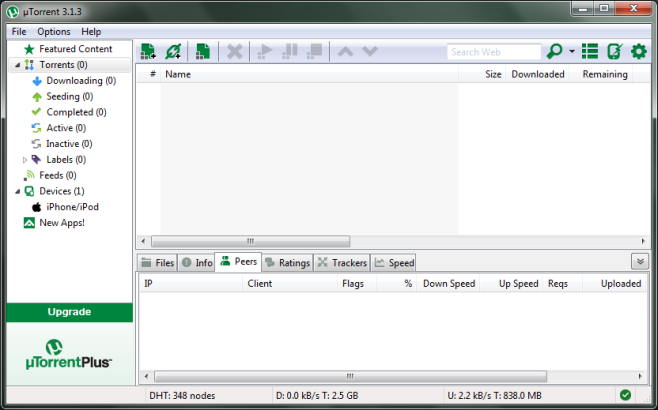Click the µTorrentPlus logo banner
The image size is (658, 410).
(x=69, y=355)
